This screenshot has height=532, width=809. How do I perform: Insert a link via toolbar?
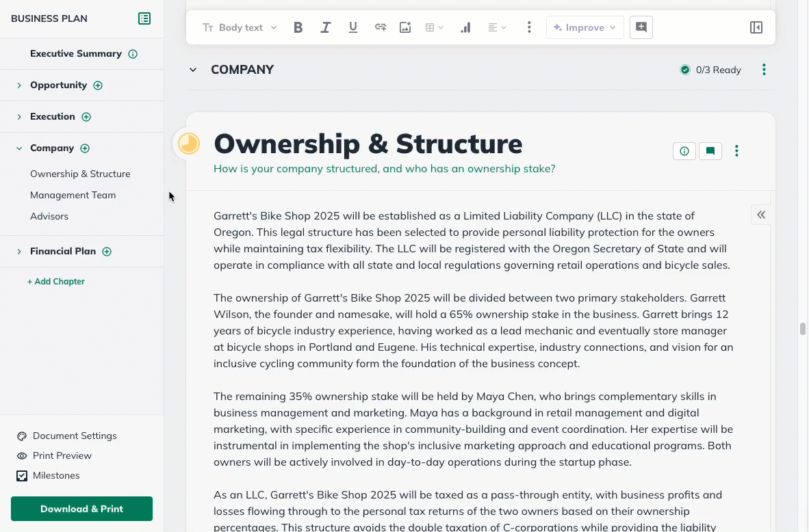point(381,27)
